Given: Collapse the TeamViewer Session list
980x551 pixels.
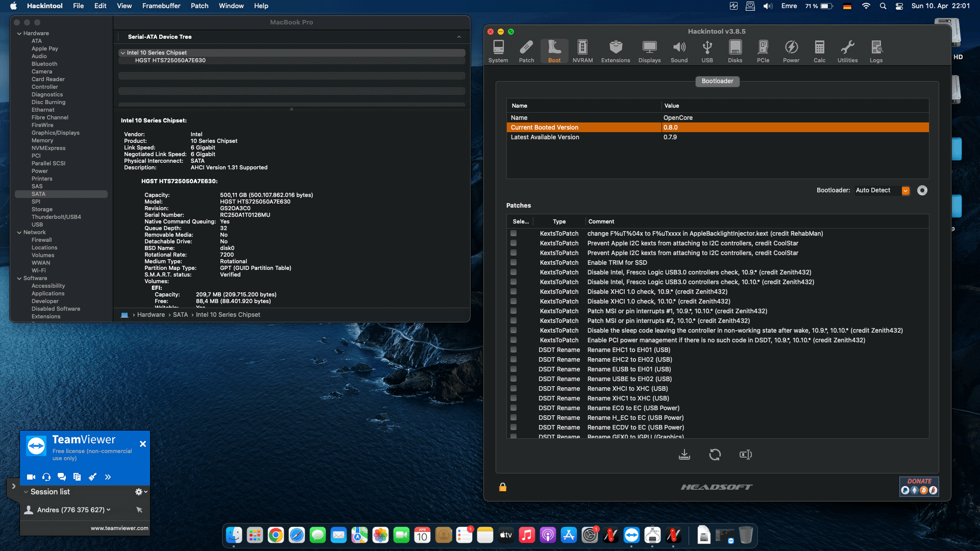Looking at the screenshot, I should (x=26, y=492).
